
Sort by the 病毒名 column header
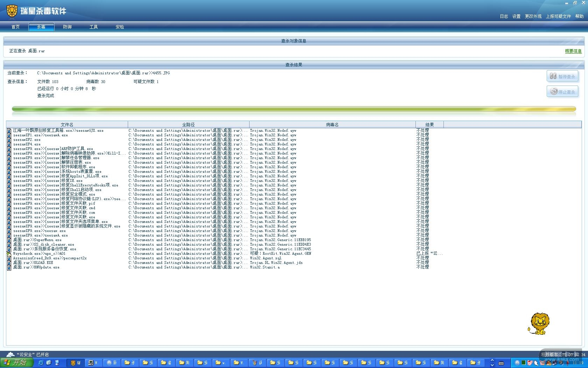(332, 124)
